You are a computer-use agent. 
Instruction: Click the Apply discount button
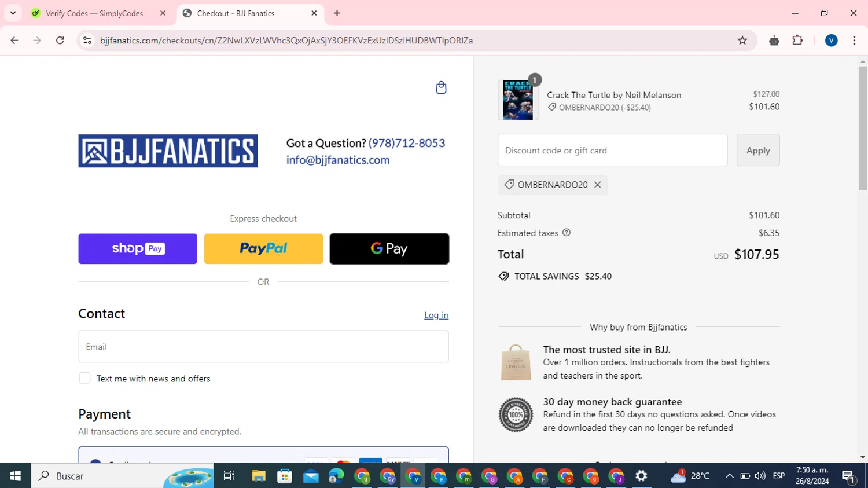click(x=758, y=150)
